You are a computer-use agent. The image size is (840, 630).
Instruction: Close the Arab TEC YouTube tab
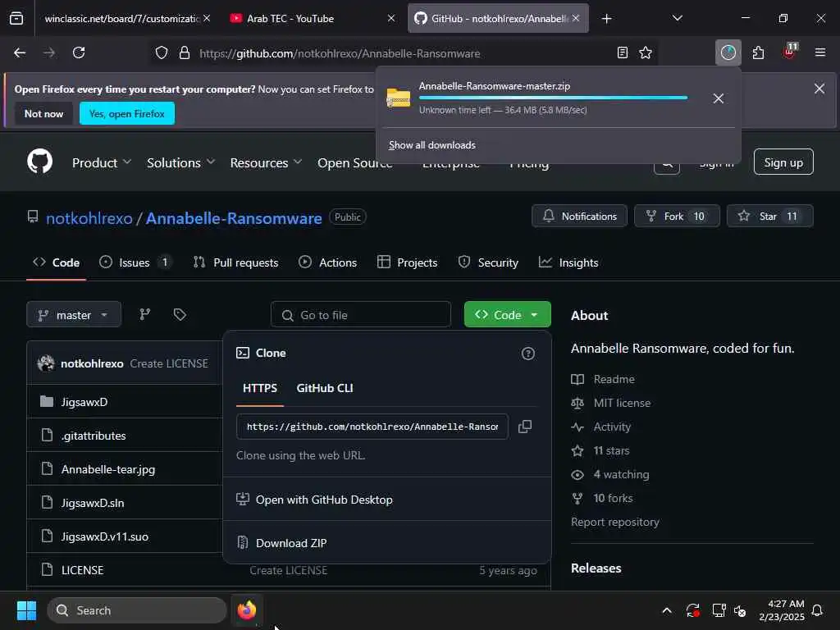[391, 18]
